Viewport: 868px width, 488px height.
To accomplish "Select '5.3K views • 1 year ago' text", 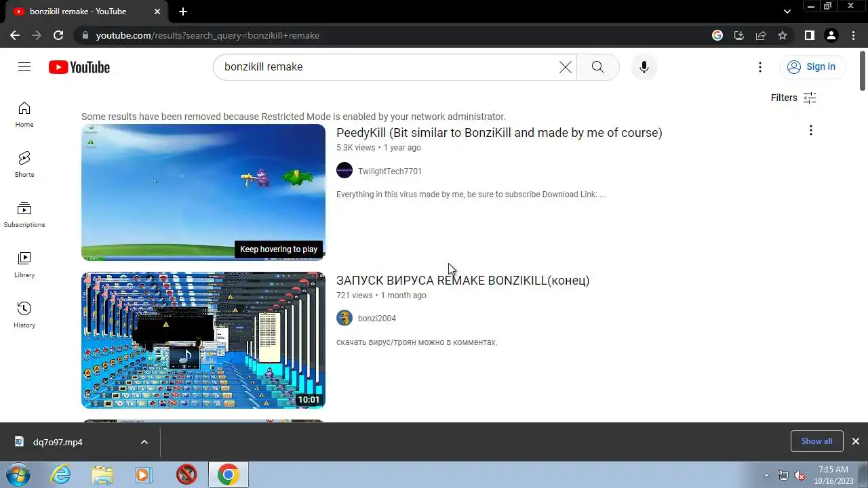I will click(x=378, y=148).
